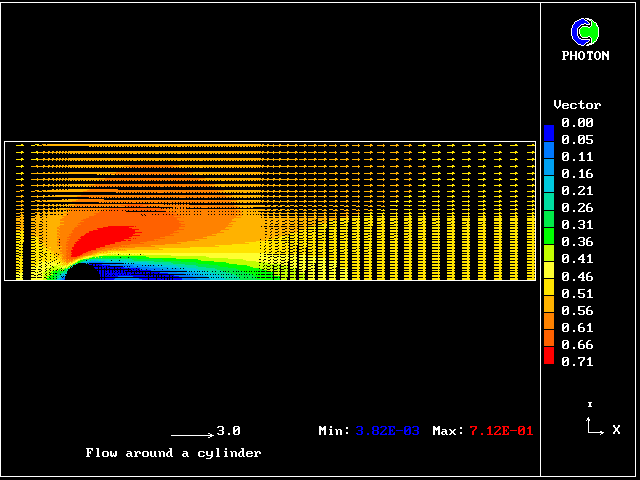The image size is (640, 480).
Task: Click the PHOTON text label under the logo
Action: click(585, 56)
